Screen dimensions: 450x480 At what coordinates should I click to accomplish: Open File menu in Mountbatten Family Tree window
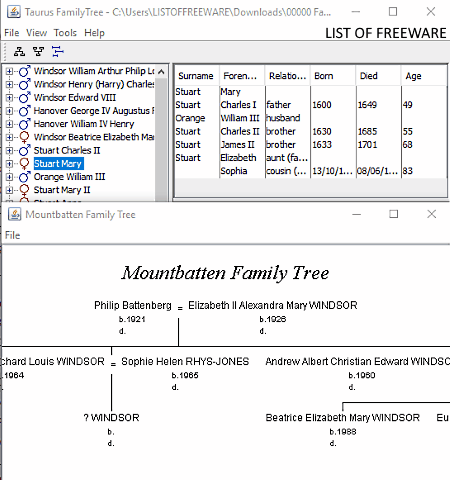pyautogui.click(x=12, y=235)
